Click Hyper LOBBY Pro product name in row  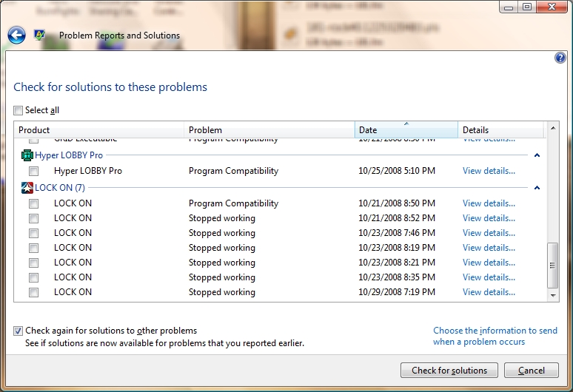[88, 171]
